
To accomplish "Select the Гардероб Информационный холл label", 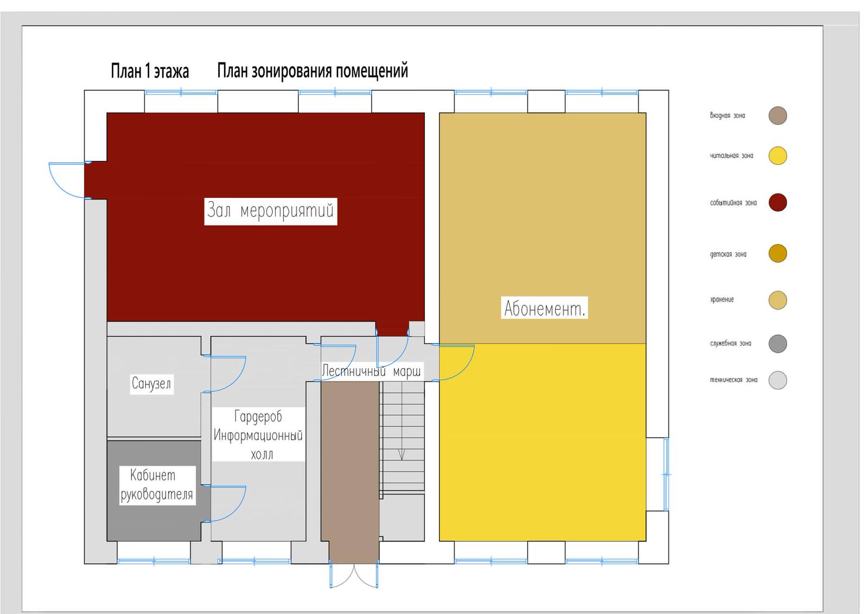I will 258,434.
